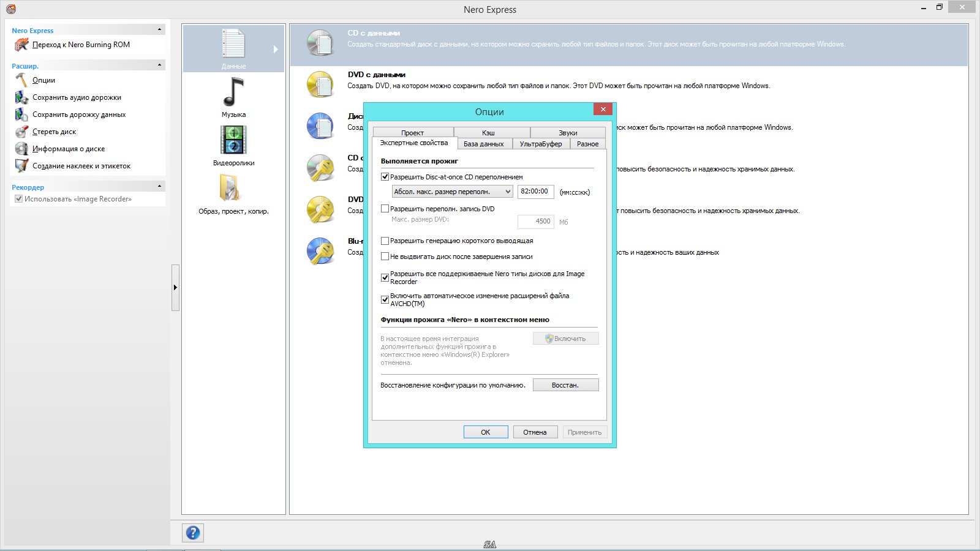Select the Экспертные свойства tab
This screenshot has height=551, width=980.
click(414, 143)
